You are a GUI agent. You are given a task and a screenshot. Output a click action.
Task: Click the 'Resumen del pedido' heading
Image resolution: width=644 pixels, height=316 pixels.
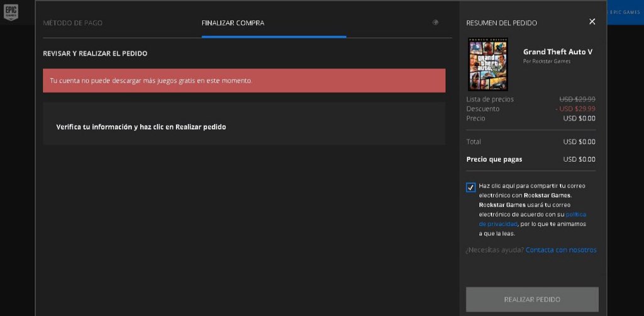point(501,23)
